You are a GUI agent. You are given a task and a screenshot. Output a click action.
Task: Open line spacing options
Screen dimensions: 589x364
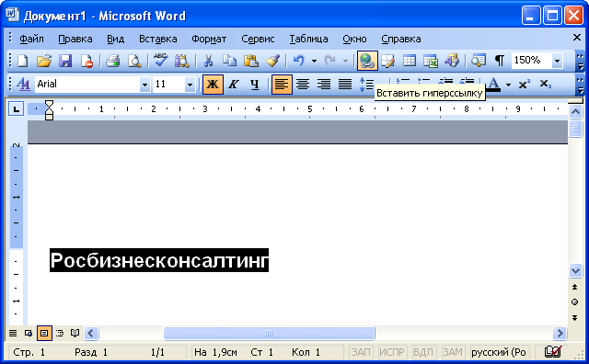366,84
